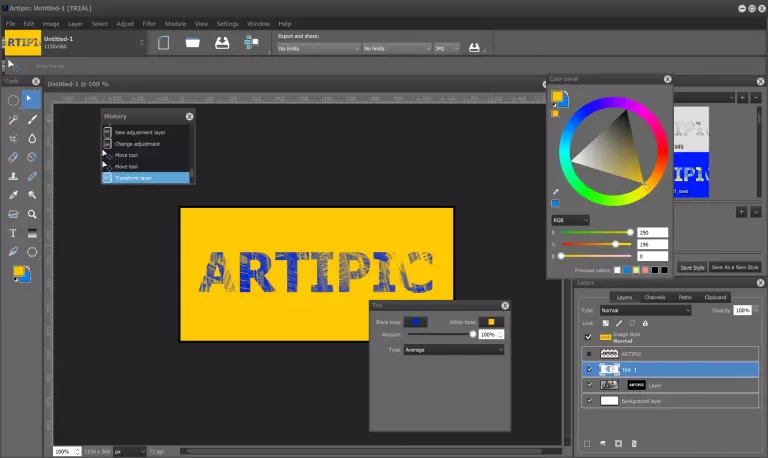
Task: Click the Open file folder icon
Action: coord(194,43)
